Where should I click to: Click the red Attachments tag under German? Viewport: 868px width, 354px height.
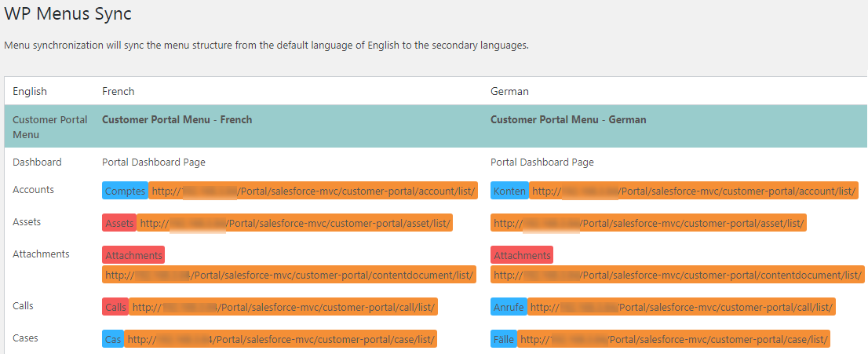point(522,255)
